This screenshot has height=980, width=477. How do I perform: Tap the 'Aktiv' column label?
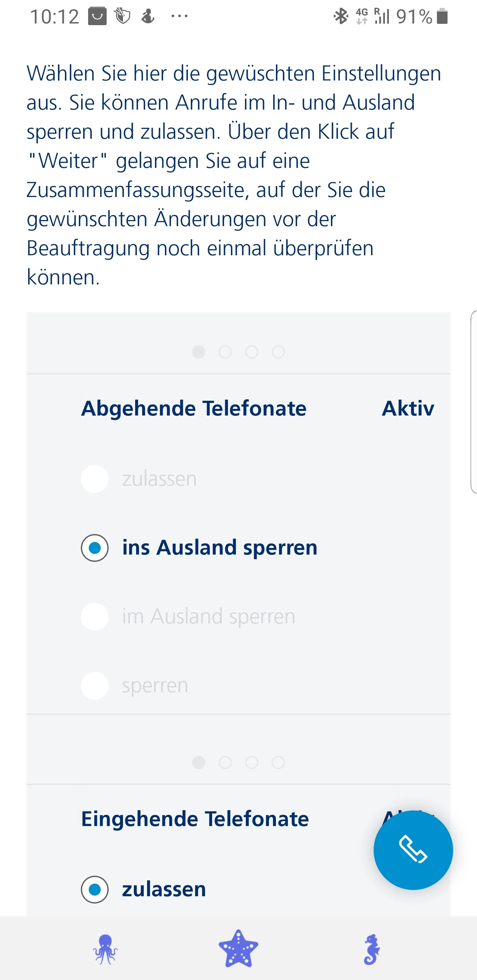(408, 409)
